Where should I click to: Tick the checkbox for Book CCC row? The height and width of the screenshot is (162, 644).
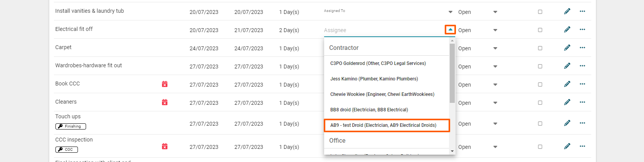540,85
